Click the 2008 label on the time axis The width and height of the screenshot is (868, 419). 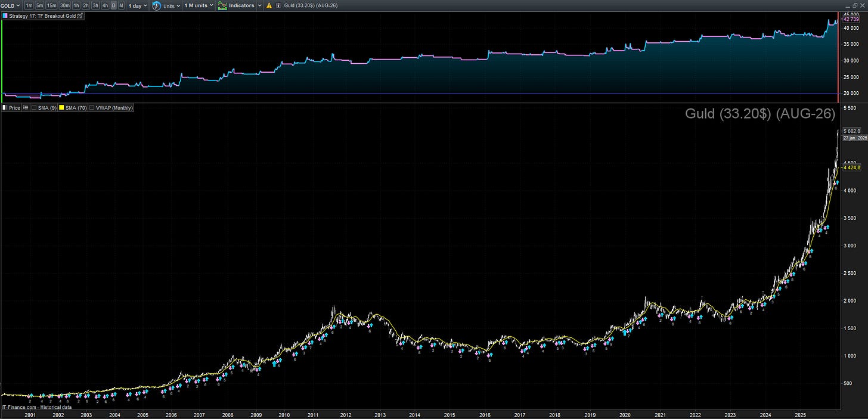(227, 414)
